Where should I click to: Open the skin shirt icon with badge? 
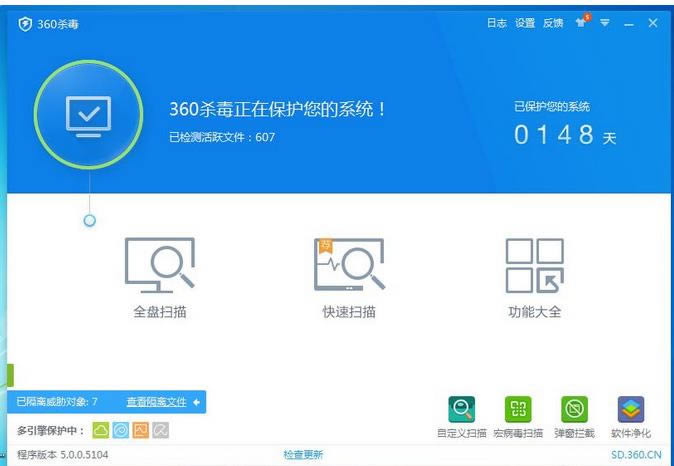pos(581,23)
